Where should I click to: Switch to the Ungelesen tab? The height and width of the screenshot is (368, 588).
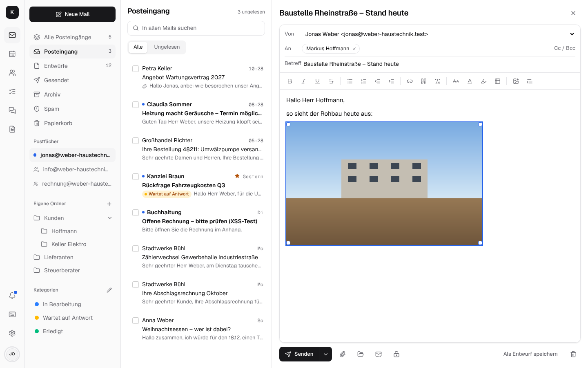(x=167, y=47)
